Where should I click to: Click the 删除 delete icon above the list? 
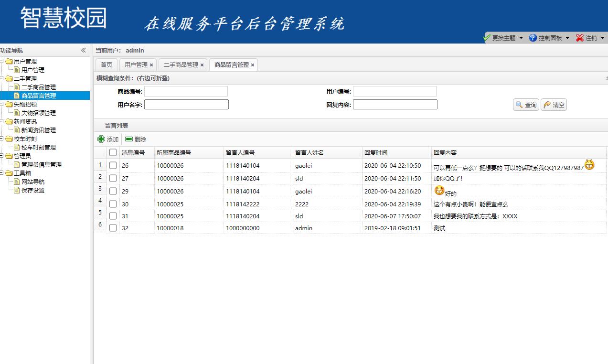(x=128, y=139)
